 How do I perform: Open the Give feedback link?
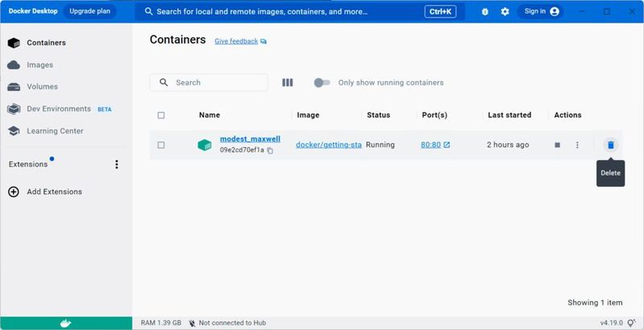click(x=240, y=41)
